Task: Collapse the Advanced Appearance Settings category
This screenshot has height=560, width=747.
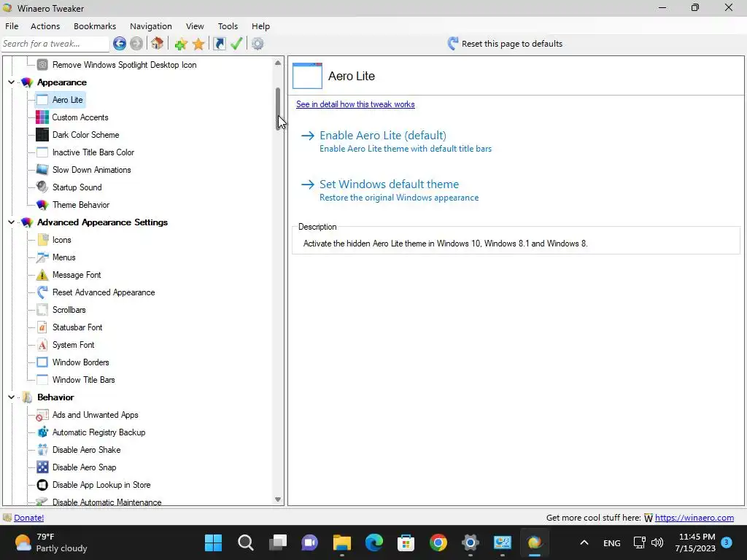Action: (12, 222)
